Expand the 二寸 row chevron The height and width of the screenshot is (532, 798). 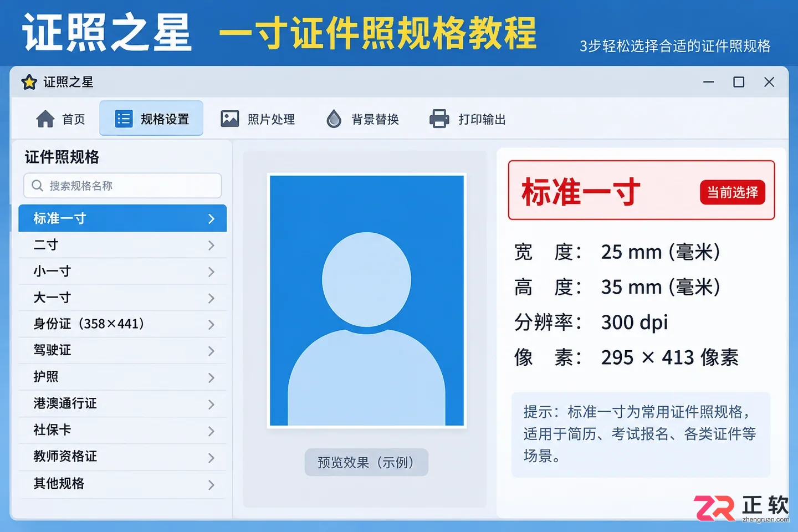[211, 245]
